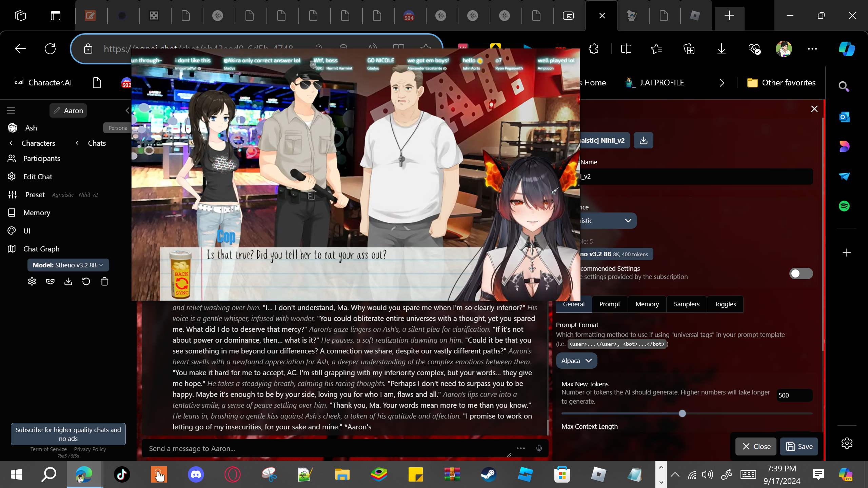Click the regenerate arrow icon in the sidebar
This screenshot has height=488, width=868.
(x=86, y=281)
